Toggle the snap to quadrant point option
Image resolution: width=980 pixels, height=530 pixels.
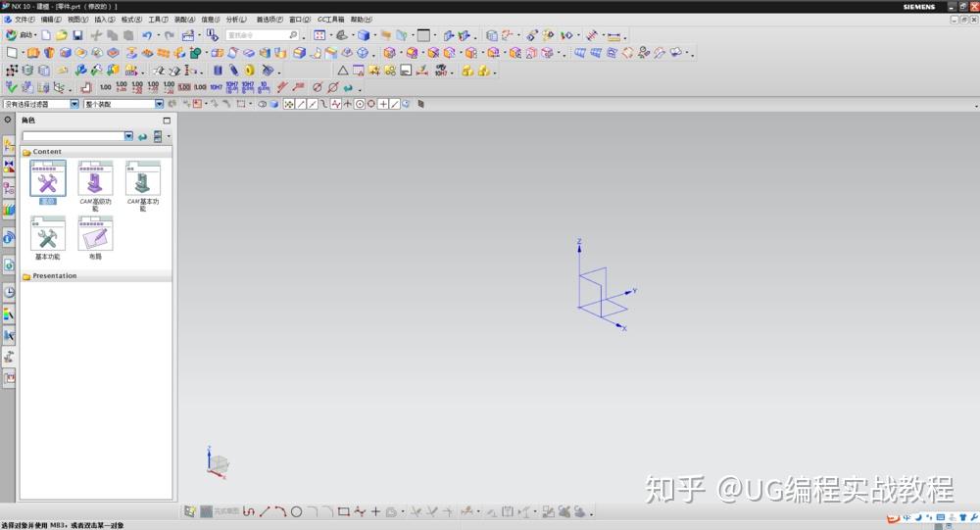point(371,104)
